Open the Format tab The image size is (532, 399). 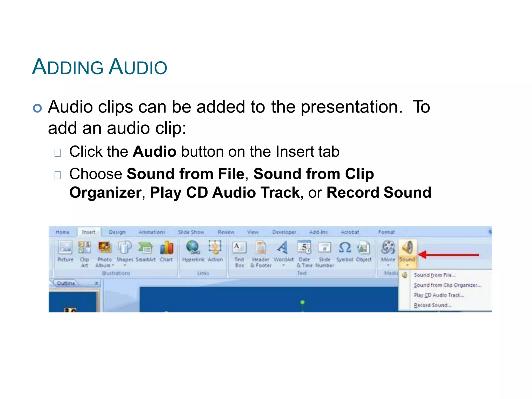click(x=386, y=232)
